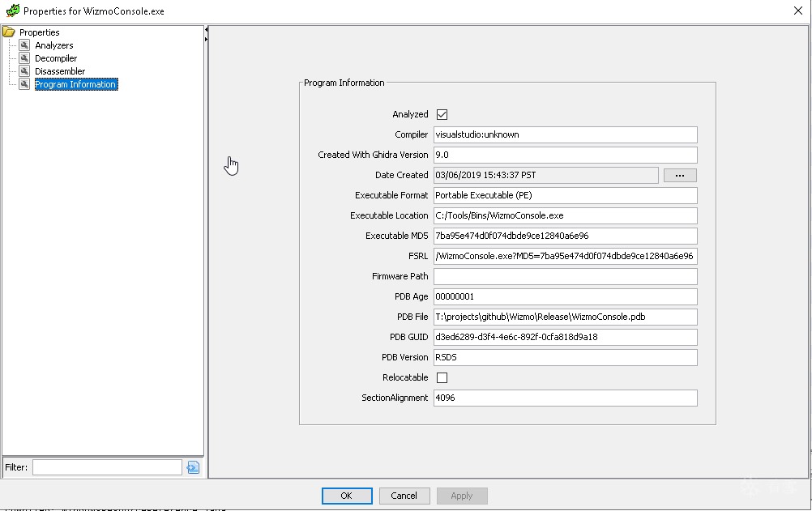The height and width of the screenshot is (511, 812).
Task: Click the FSRL field
Action: [x=566, y=256]
